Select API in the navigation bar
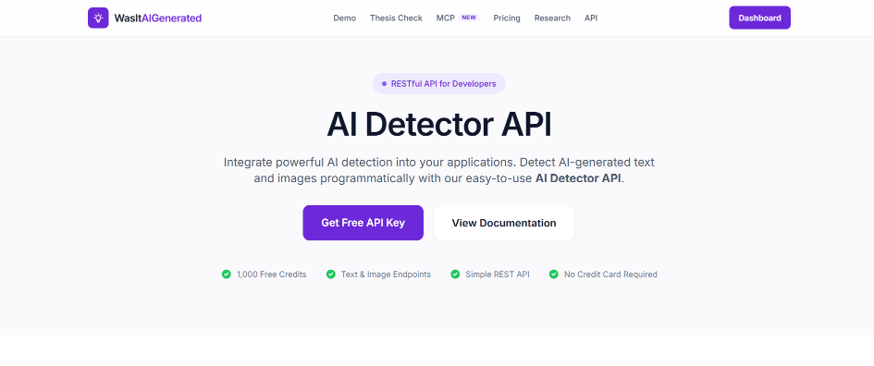 pyautogui.click(x=591, y=18)
